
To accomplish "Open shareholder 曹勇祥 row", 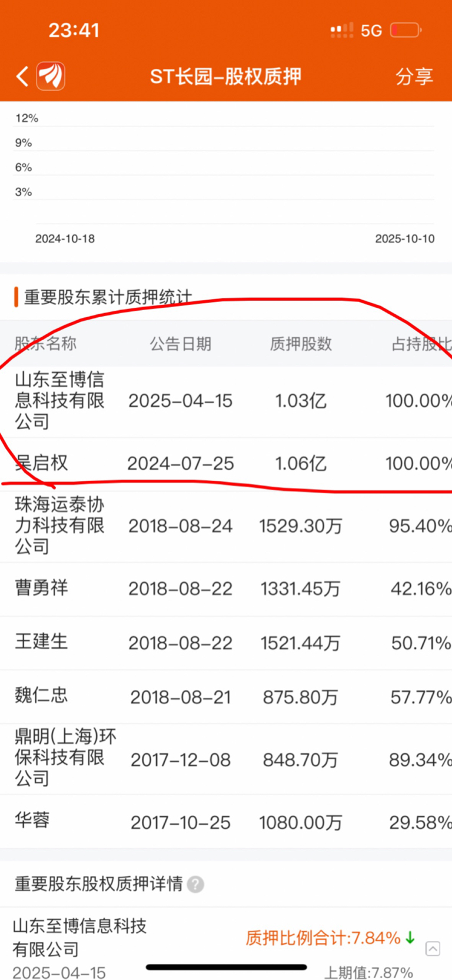I will 226,589.
